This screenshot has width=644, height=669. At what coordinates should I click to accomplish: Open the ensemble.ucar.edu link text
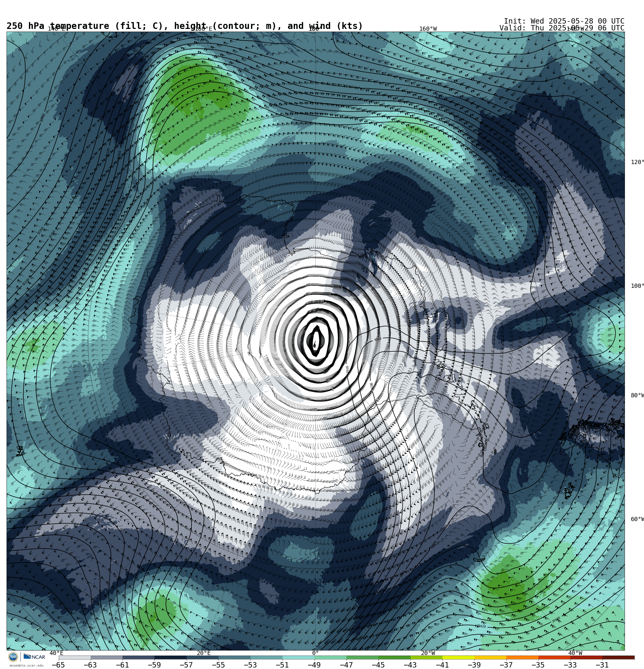click(26, 666)
